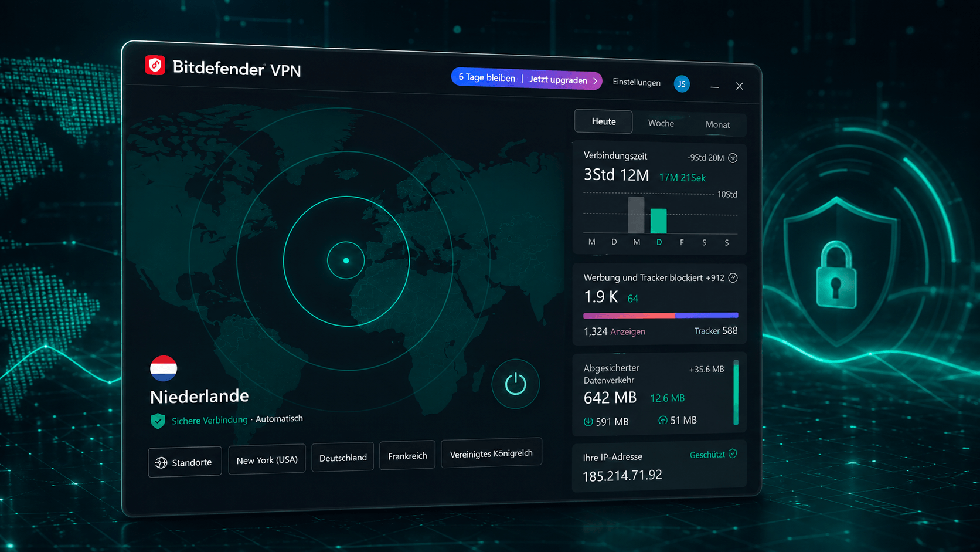Click the upload arrow icon beside 51 MB
The height and width of the screenshot is (552, 980).
coord(663,420)
